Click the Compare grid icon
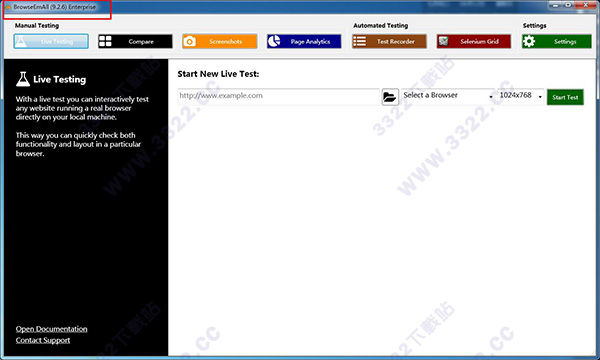600x360 pixels. point(105,41)
